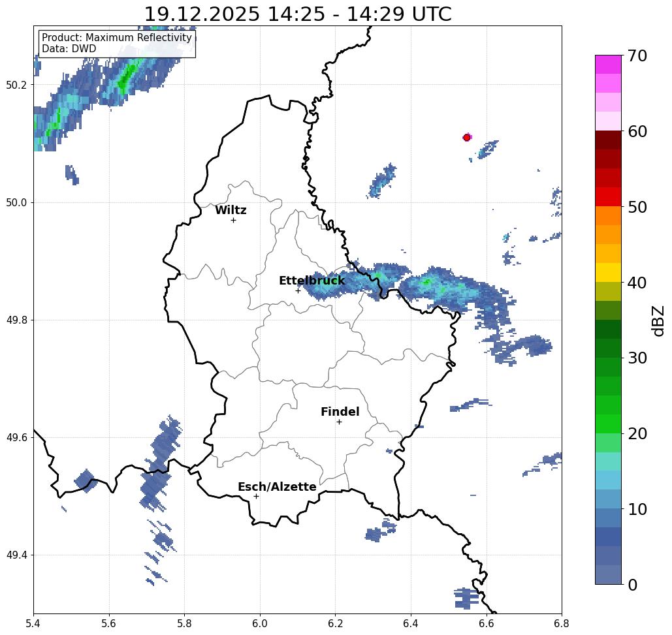
Task: Click the longitude label 6.8
Action: click(x=562, y=623)
